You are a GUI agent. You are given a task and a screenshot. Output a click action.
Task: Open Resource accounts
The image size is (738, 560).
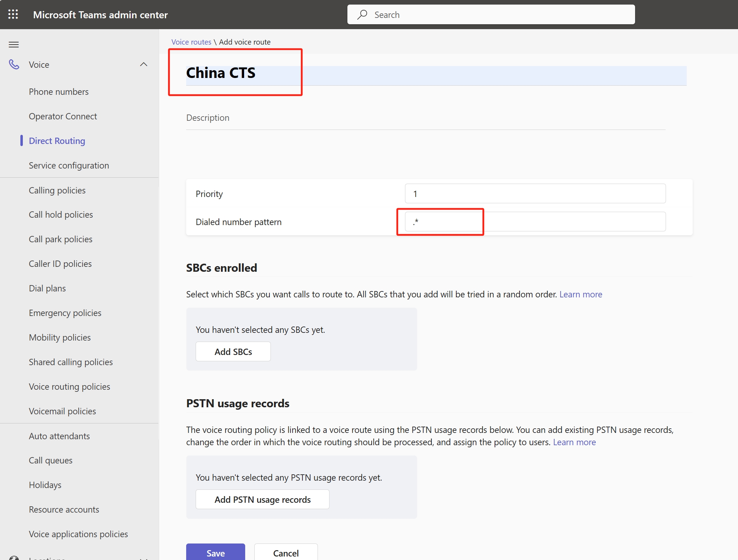click(x=64, y=509)
